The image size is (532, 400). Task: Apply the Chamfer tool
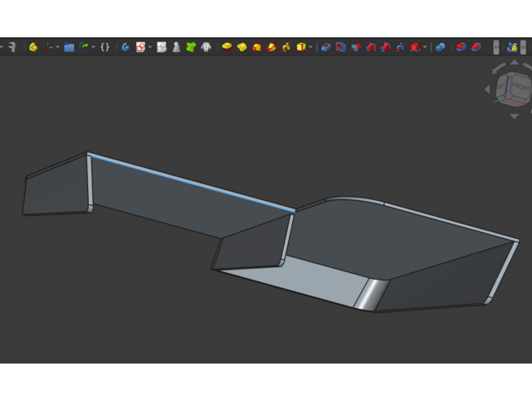[476, 47]
